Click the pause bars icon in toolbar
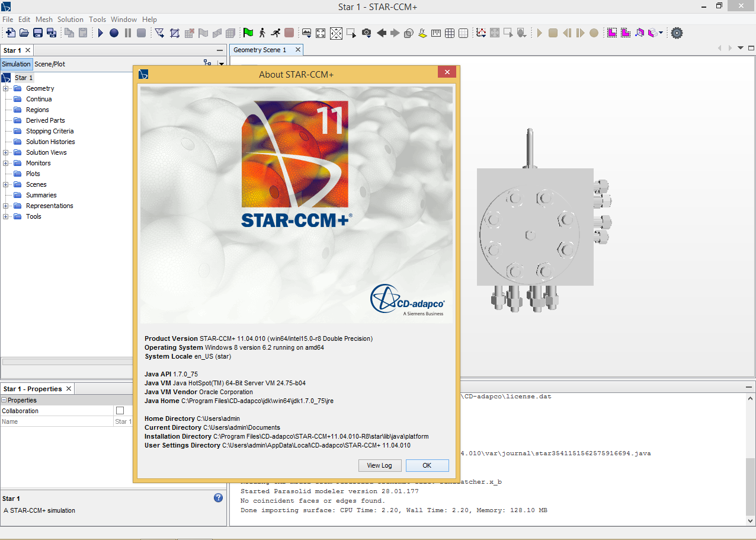 pyautogui.click(x=127, y=33)
